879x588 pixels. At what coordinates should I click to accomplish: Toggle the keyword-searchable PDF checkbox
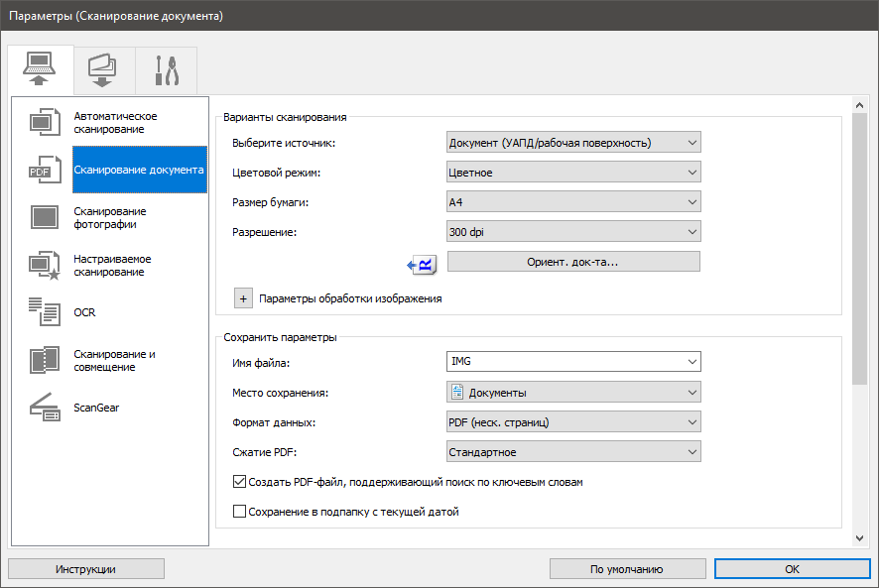tap(238, 483)
